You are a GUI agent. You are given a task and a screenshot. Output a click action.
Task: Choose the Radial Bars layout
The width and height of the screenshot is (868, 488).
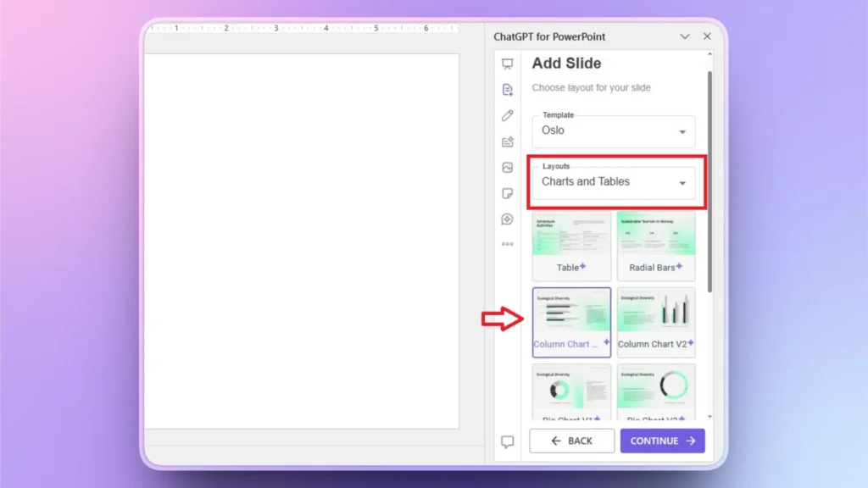point(656,246)
